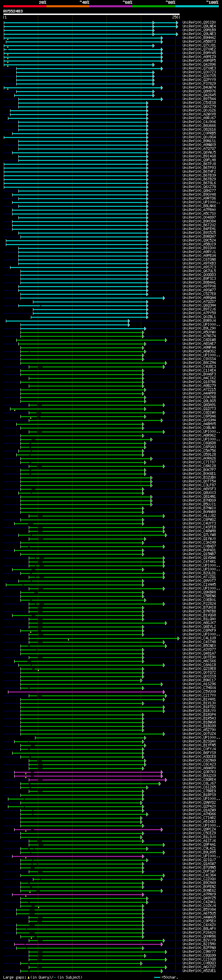Click green alignment bar for A8GJK7
The width and height of the screenshot is (222, 980).
pos(97,623)
